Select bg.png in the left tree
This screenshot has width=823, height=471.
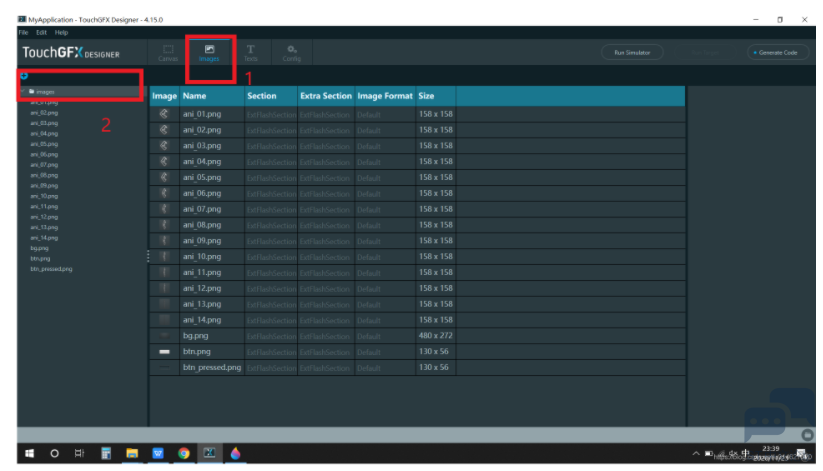pyautogui.click(x=39, y=248)
